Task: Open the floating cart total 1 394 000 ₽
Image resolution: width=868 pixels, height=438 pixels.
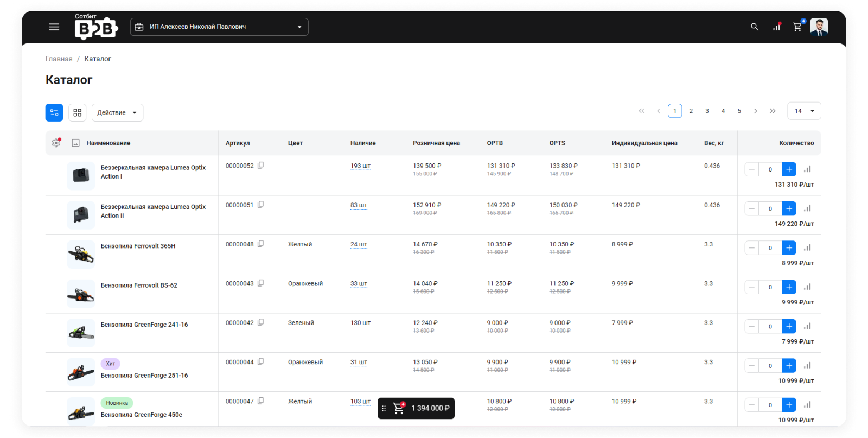Action: [x=416, y=408]
